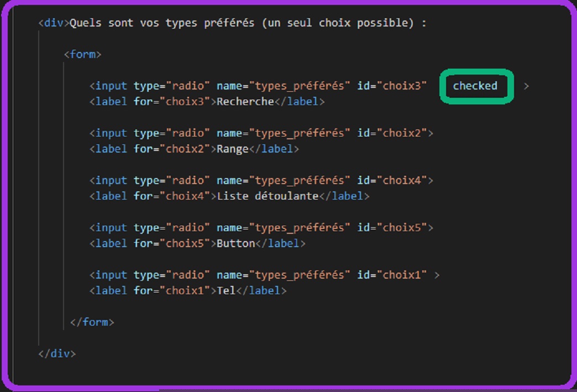Image resolution: width=577 pixels, height=392 pixels.
Task: Click the 'Range' label text
Action: 233,149
